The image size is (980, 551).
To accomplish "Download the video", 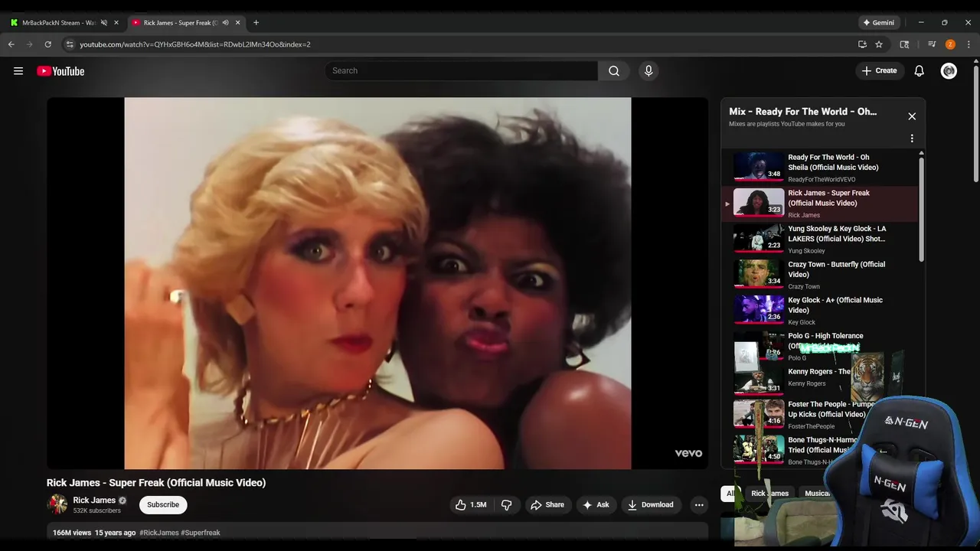I will (650, 505).
